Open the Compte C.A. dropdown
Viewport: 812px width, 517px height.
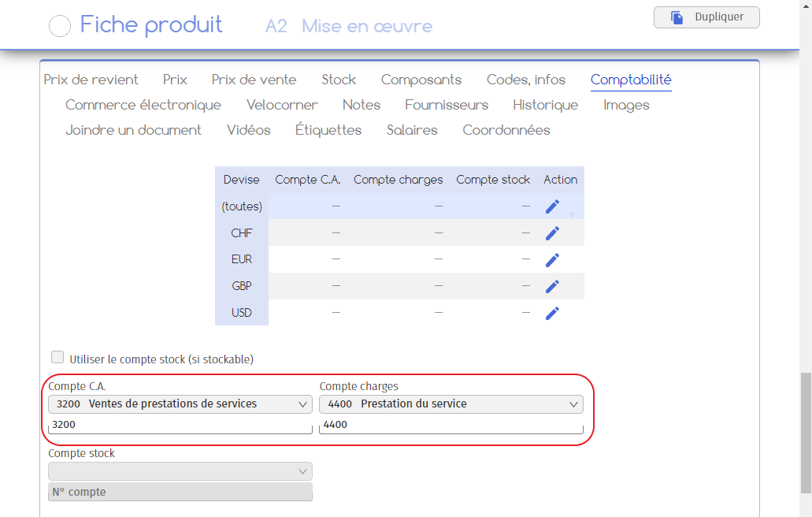point(180,404)
